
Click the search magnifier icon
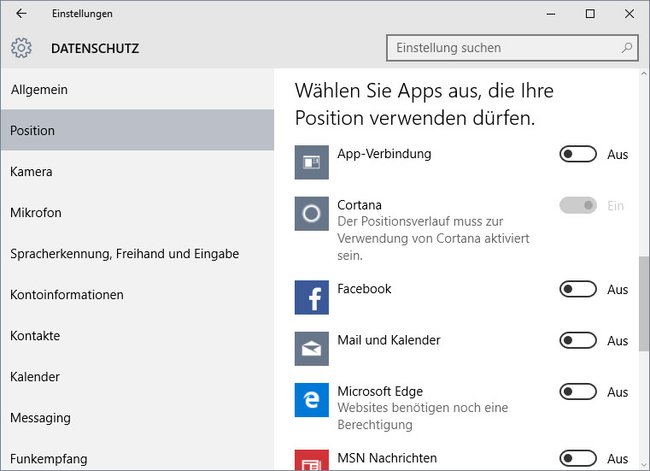[626, 48]
